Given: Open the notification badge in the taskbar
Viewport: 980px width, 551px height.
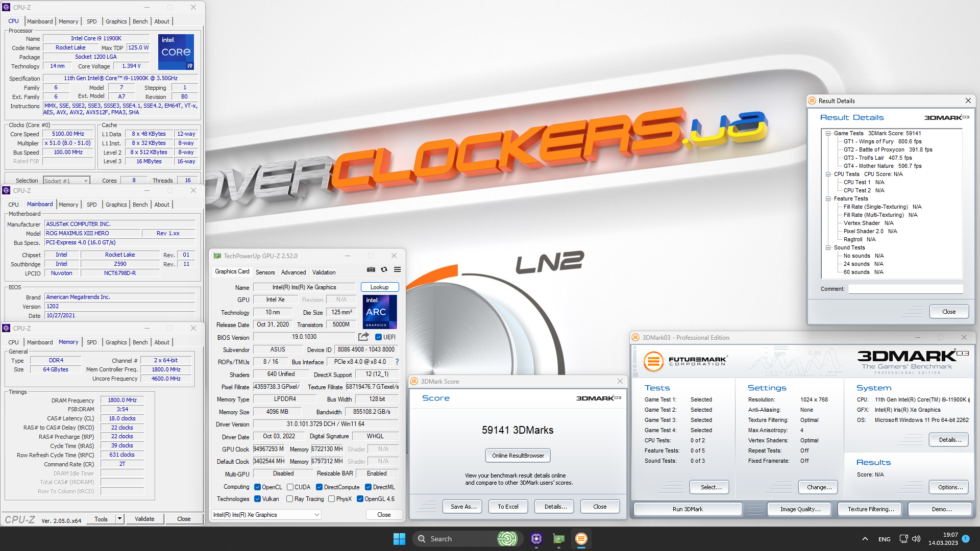Looking at the screenshot, I should click(x=966, y=539).
